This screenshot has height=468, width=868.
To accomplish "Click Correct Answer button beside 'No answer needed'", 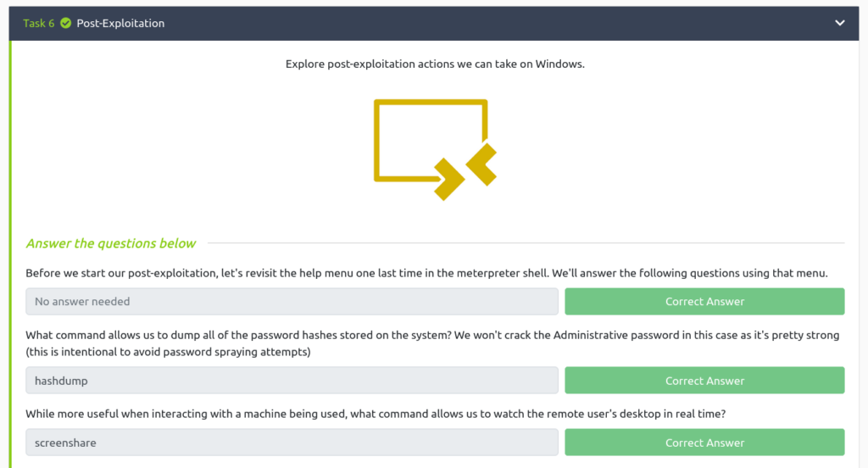I will [x=704, y=301].
